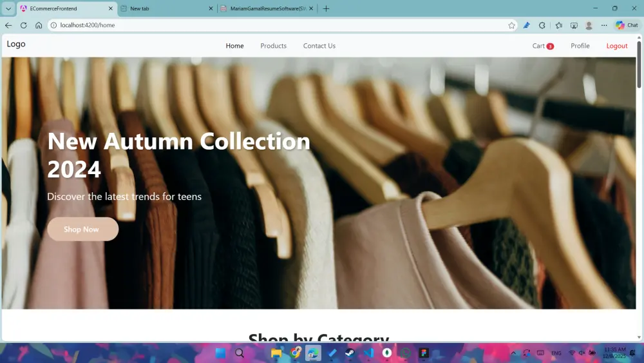The height and width of the screenshot is (363, 644).
Task: Click the sync tray icon
Action: (527, 353)
